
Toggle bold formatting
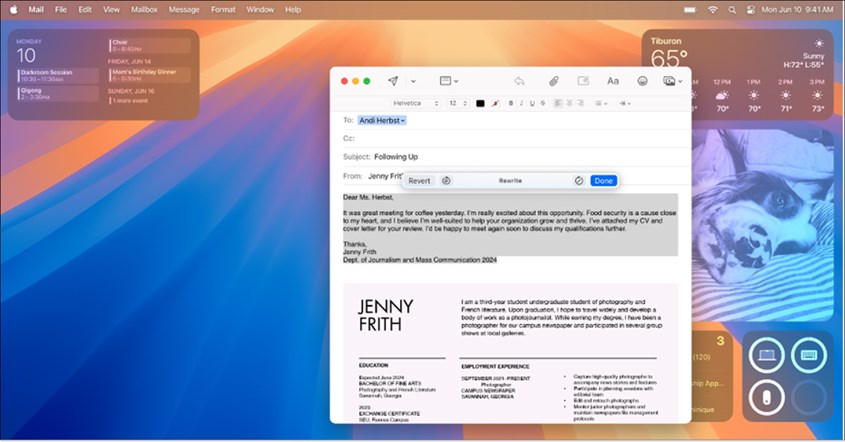511,103
